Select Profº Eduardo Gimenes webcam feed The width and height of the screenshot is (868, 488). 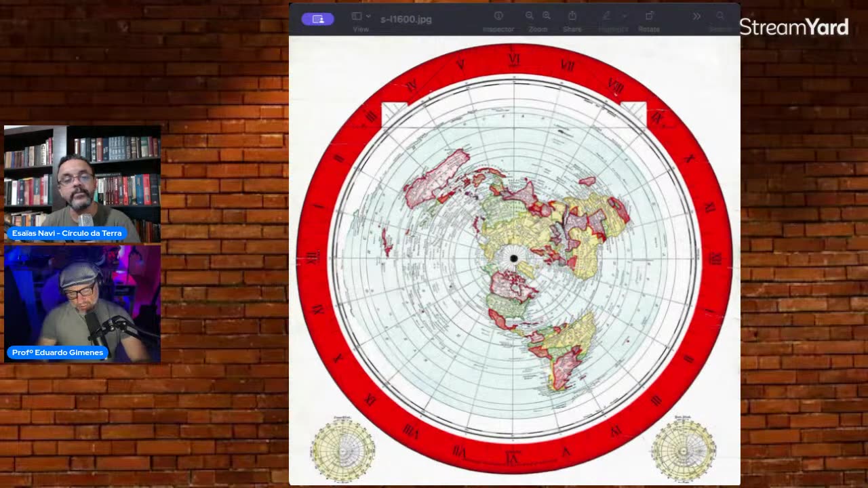pyautogui.click(x=83, y=304)
